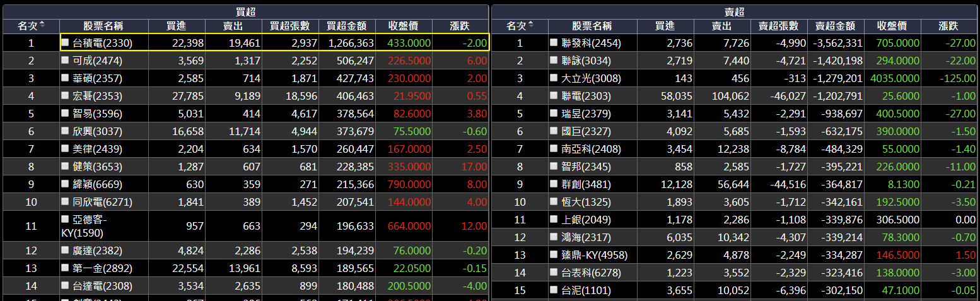Screen dimensions: 980x301
Task: Select the 買超 panel title
Action: [x=246, y=12]
